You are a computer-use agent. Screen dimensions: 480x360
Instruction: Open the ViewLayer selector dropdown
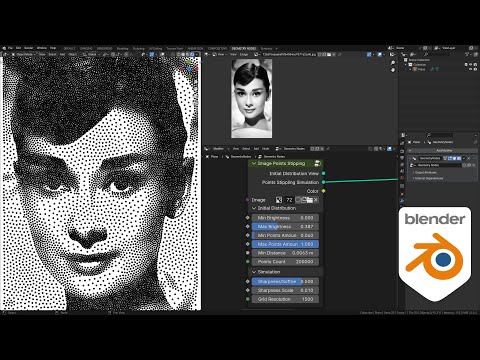(438, 48)
